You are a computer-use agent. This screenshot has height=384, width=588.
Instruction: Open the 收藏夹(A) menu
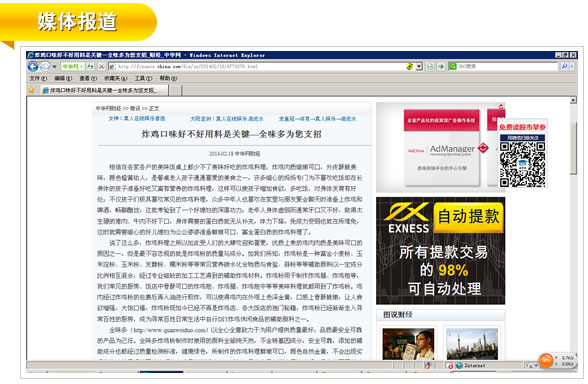click(x=116, y=78)
